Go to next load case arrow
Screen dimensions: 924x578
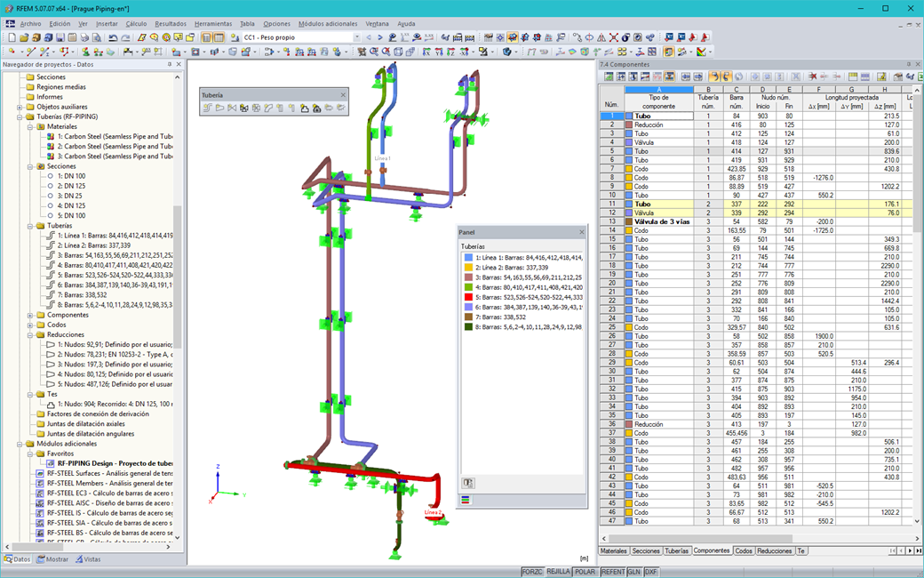click(x=380, y=37)
